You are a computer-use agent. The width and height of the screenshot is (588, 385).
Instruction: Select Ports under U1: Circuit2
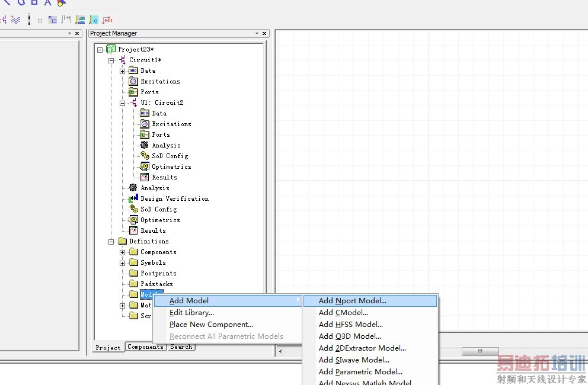pyautogui.click(x=161, y=134)
